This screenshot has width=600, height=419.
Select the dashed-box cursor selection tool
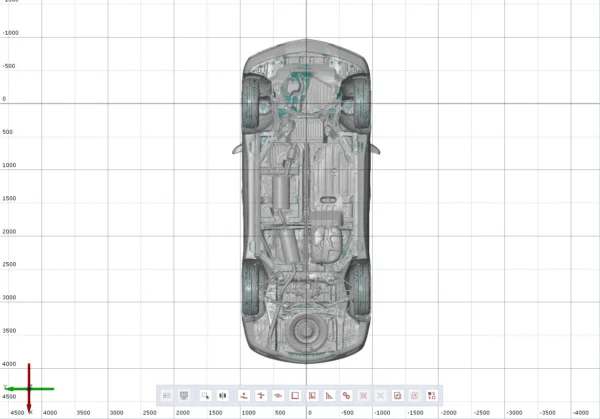(205, 395)
